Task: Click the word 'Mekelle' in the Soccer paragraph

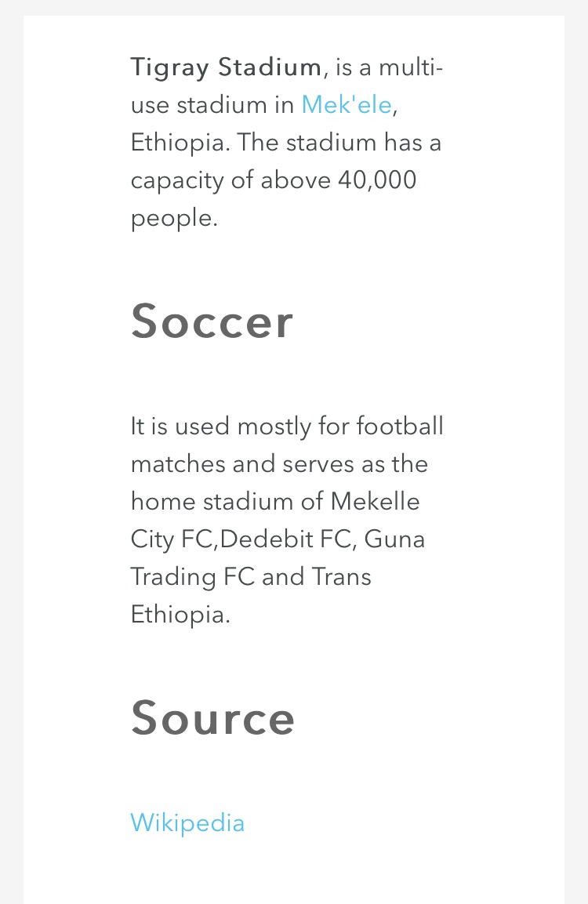Action: pos(376,502)
